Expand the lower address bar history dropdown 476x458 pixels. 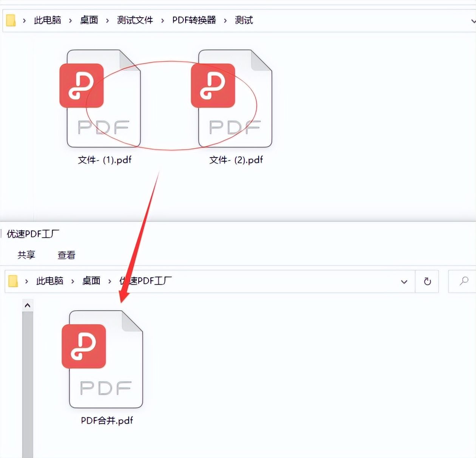[x=404, y=282]
